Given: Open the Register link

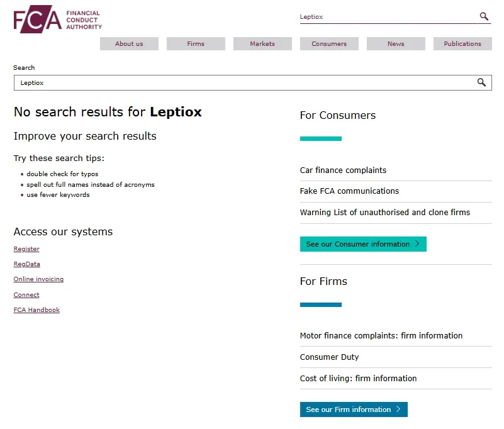Looking at the screenshot, I should coord(26,249).
